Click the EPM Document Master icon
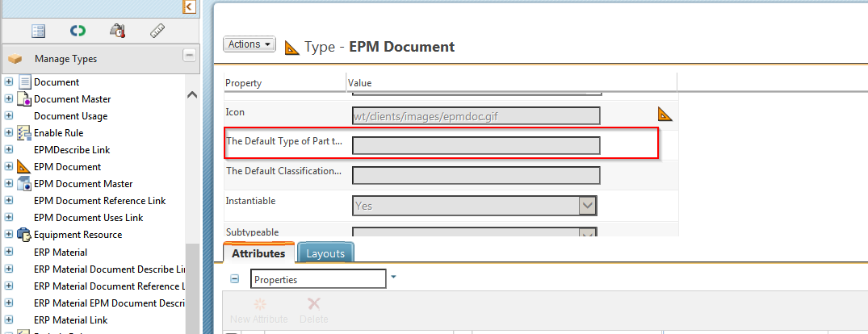 click(x=24, y=184)
